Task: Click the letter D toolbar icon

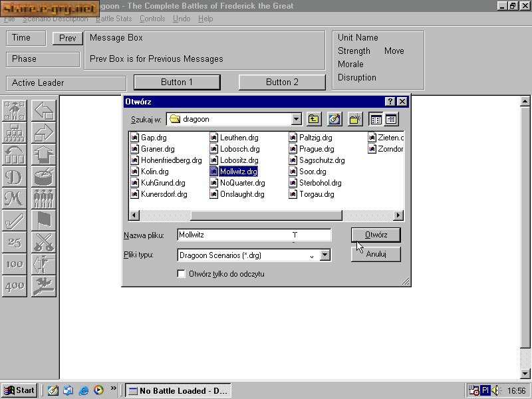Action: coord(15,176)
